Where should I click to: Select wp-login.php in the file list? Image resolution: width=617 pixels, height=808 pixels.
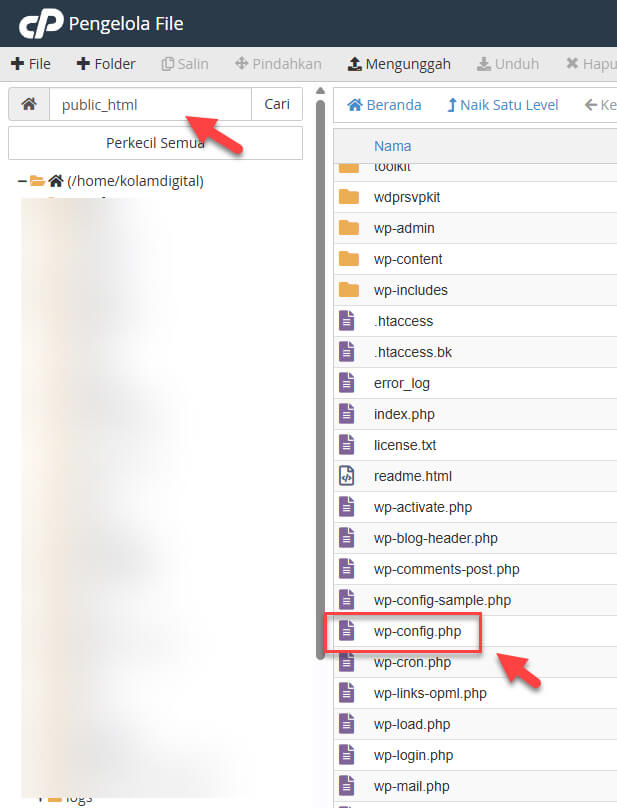click(x=413, y=755)
